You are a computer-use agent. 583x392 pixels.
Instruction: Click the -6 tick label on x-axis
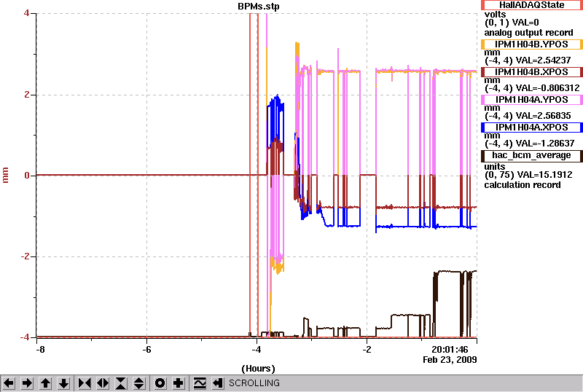(146, 350)
